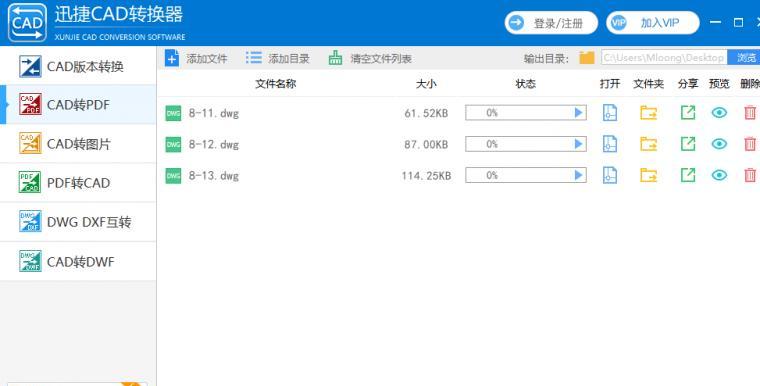Minimize the converter window
Viewport: 760px width, 386px height.
pos(715,22)
